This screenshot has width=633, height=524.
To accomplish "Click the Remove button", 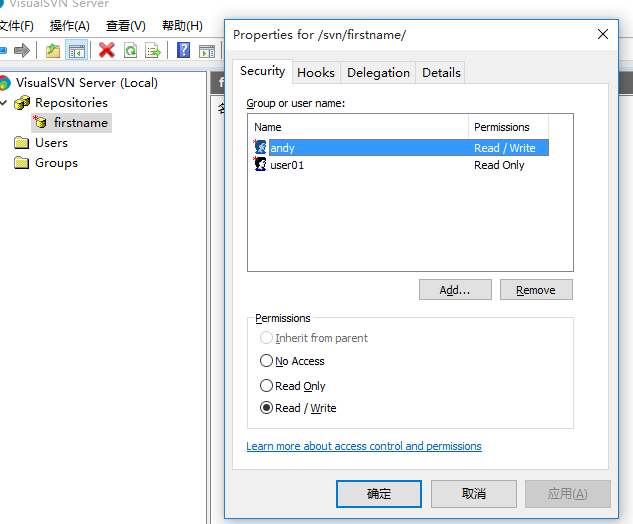I will click(x=536, y=289).
